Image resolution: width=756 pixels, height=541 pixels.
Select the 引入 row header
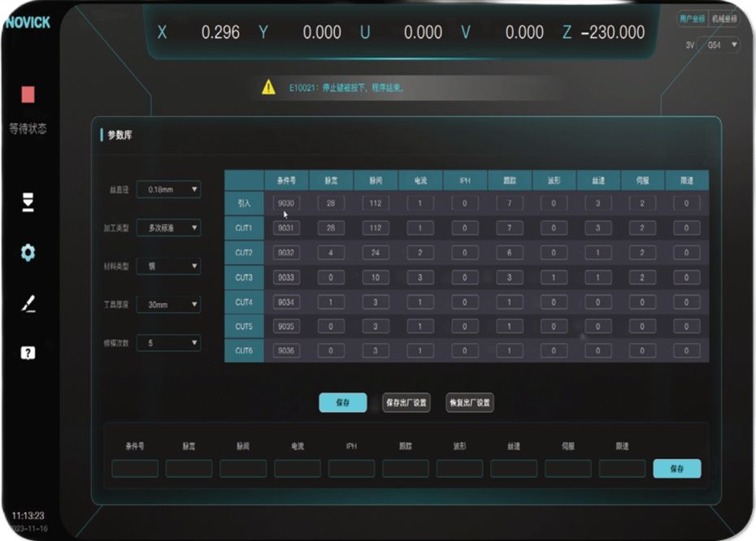click(244, 203)
